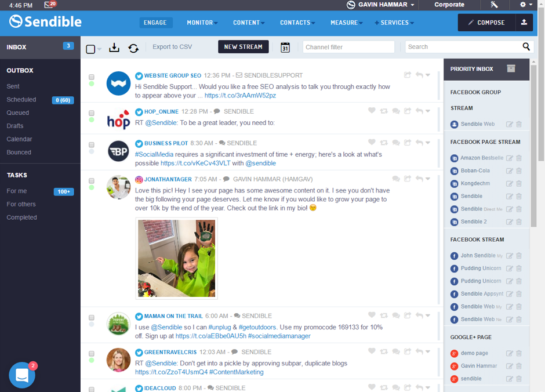
Task: Edit the Sendible Web stream entry
Action: (x=509, y=124)
